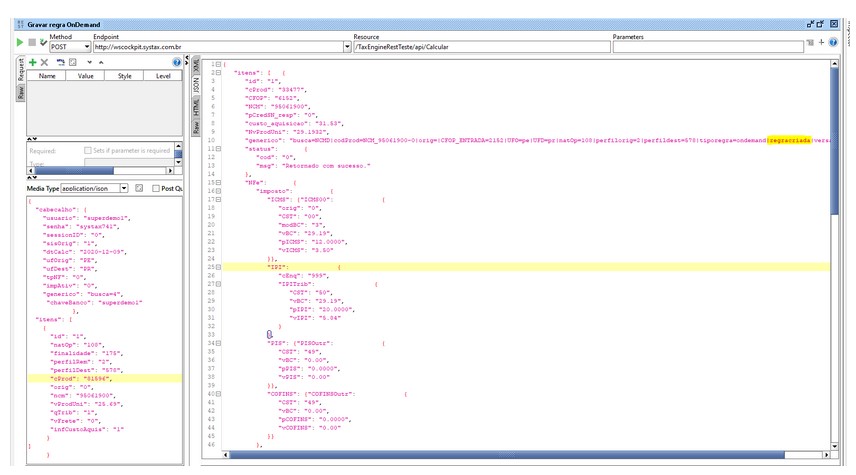Switch to response XML tab
Viewport: 856px width, 475px height.
tap(196, 66)
